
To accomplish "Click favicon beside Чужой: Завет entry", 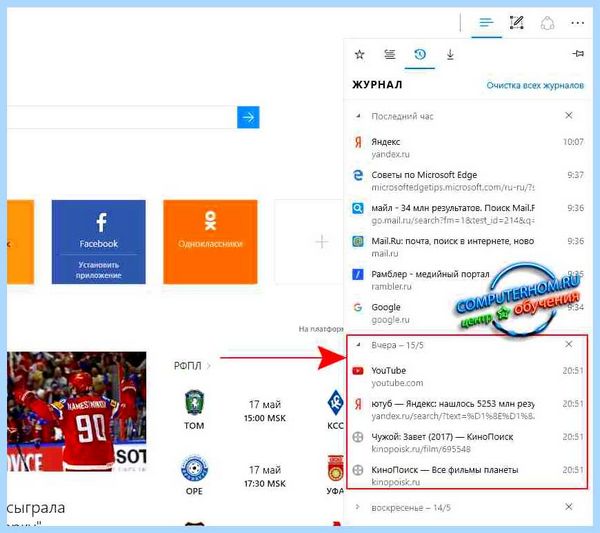I will pos(358,437).
